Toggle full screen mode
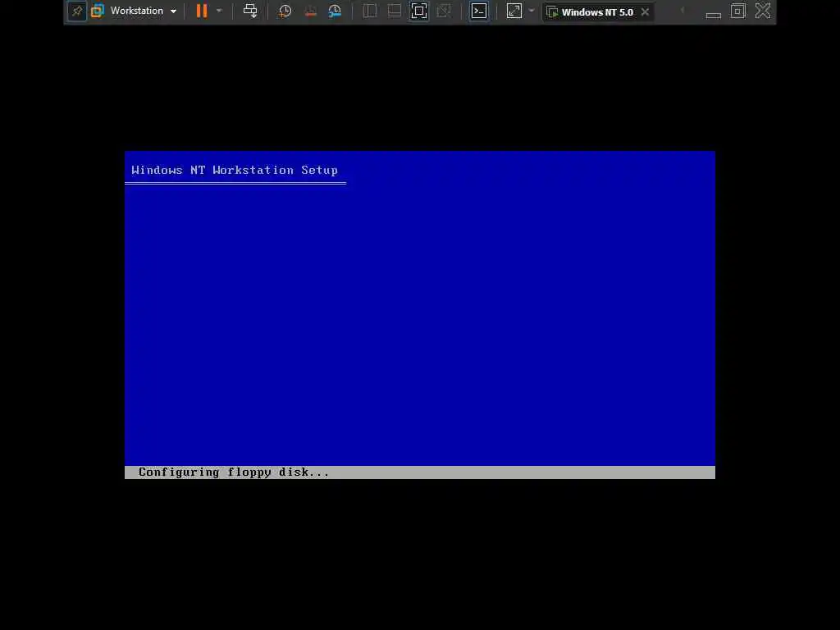 (419, 11)
